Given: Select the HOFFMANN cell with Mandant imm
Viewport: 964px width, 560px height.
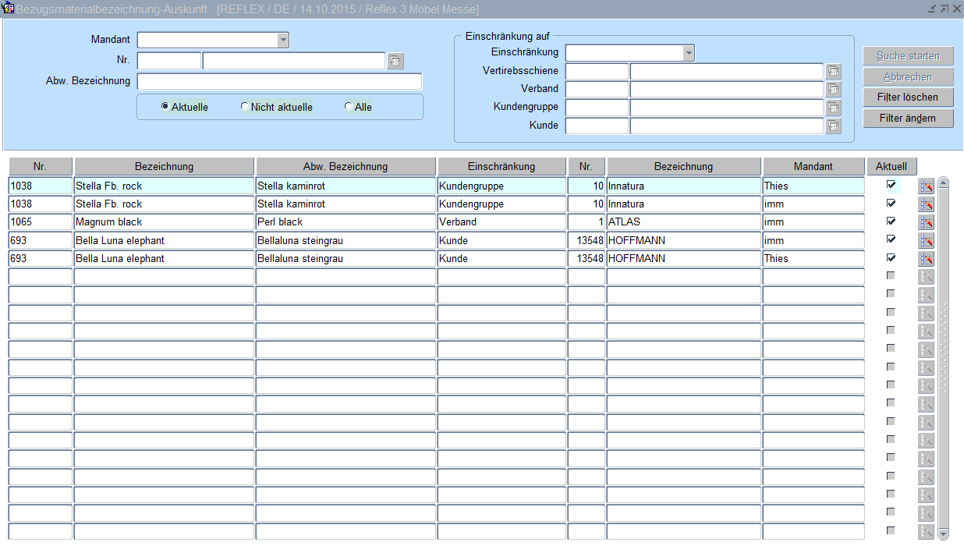Looking at the screenshot, I should 682,240.
